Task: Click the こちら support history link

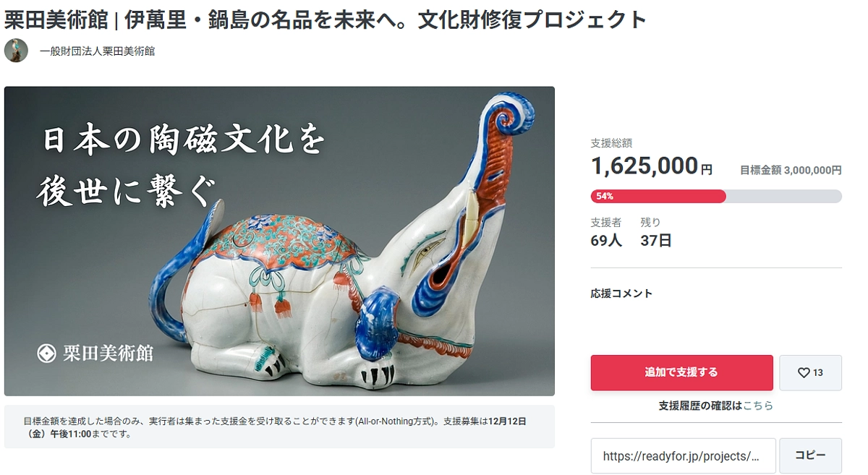Action: [x=758, y=406]
